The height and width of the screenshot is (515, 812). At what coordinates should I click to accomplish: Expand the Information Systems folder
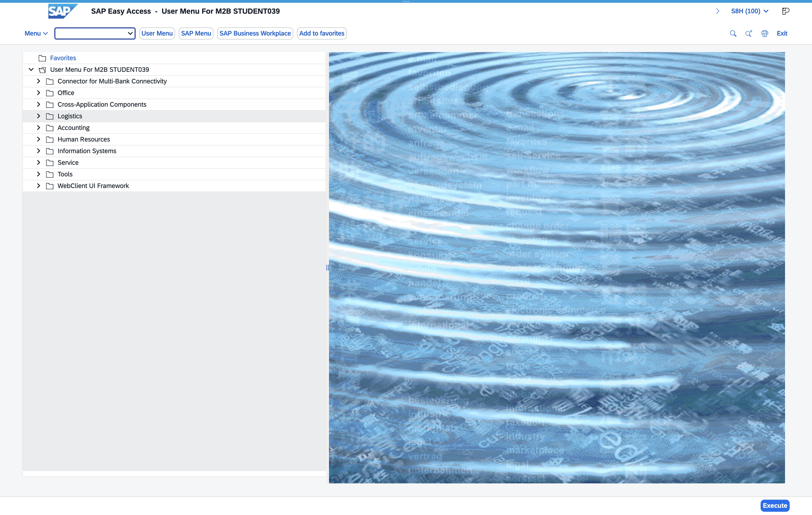pyautogui.click(x=38, y=151)
